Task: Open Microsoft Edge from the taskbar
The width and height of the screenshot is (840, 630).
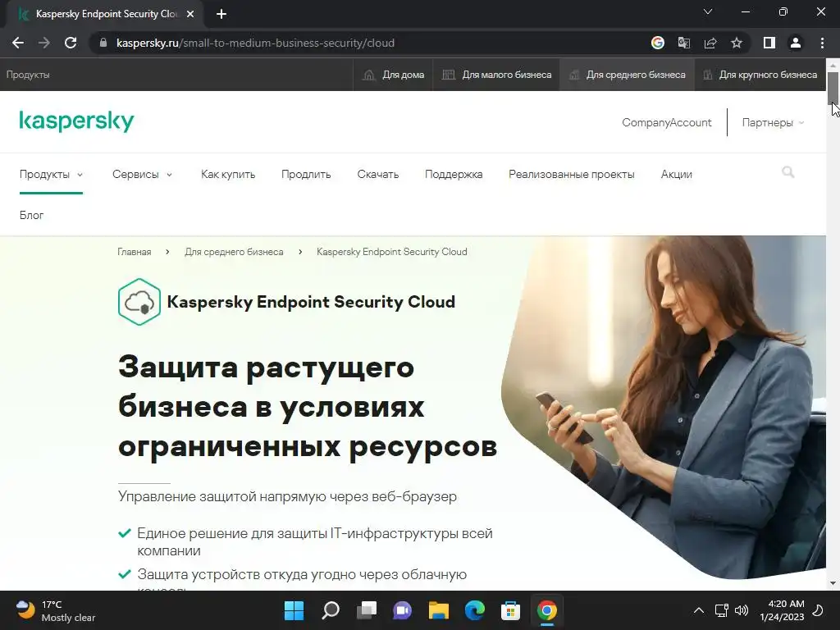Action: (x=475, y=610)
